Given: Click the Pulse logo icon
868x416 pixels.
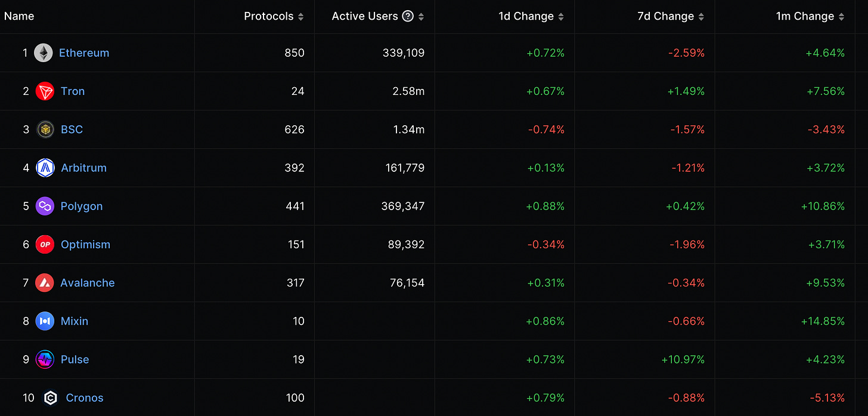Looking at the screenshot, I should click(x=45, y=359).
